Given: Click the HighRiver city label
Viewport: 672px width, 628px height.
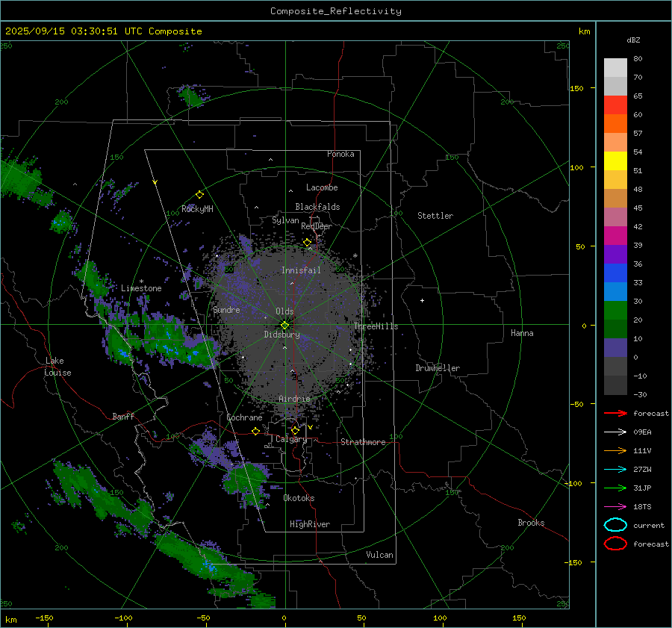Looking at the screenshot, I should click(310, 524).
